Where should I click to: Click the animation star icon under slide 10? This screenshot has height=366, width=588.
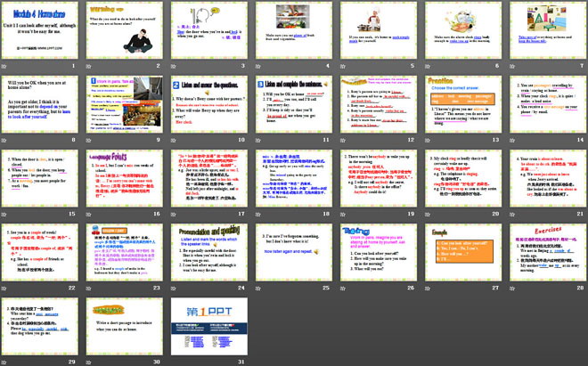click(174, 140)
